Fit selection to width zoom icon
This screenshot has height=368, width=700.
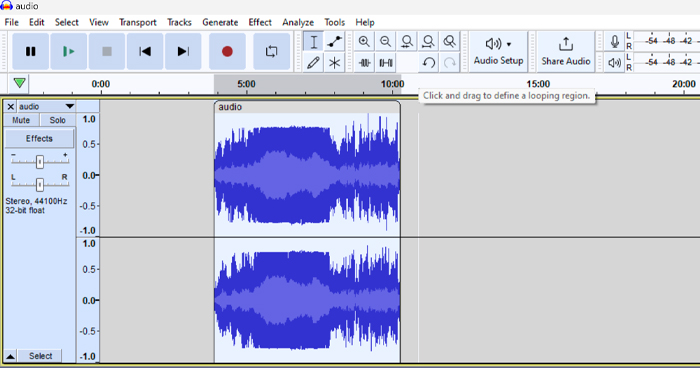tap(407, 42)
